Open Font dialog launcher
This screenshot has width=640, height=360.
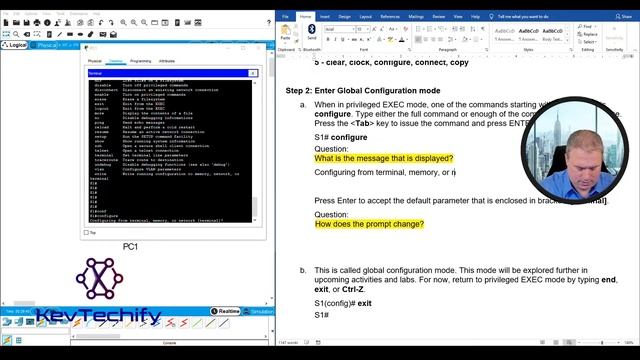[x=409, y=50]
